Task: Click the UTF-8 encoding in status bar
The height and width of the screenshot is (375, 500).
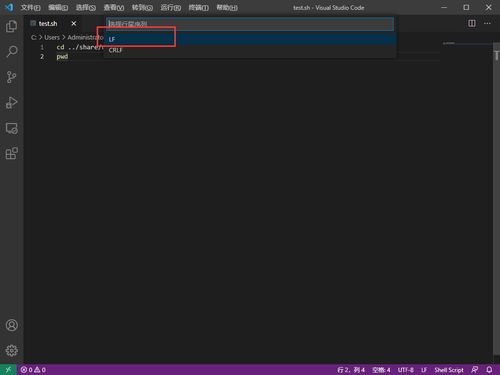Action: tap(406, 370)
